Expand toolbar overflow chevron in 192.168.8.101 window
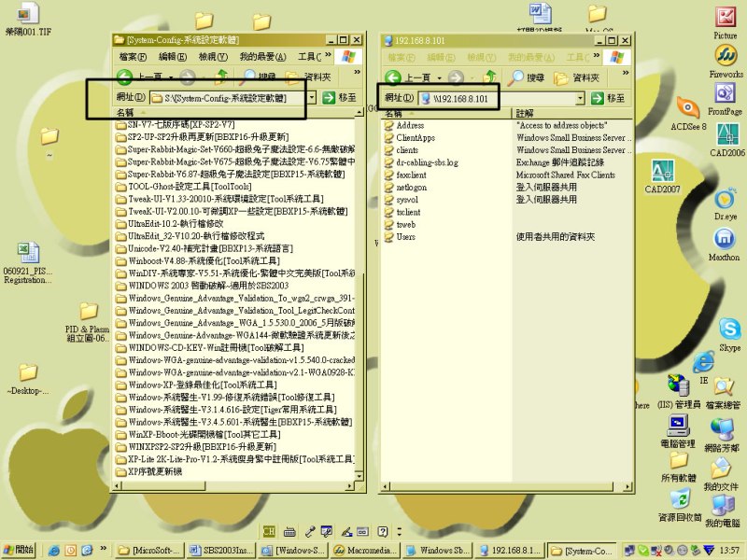 (x=626, y=73)
